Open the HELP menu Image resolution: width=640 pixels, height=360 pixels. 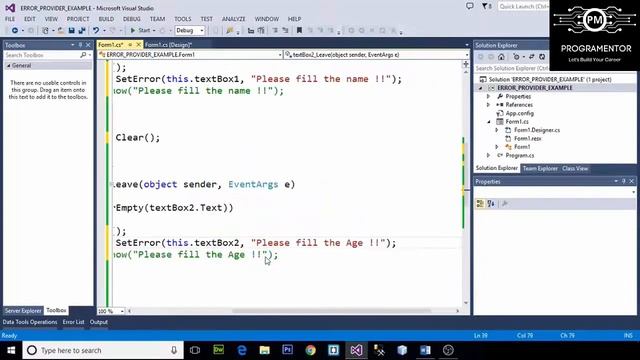294,19
